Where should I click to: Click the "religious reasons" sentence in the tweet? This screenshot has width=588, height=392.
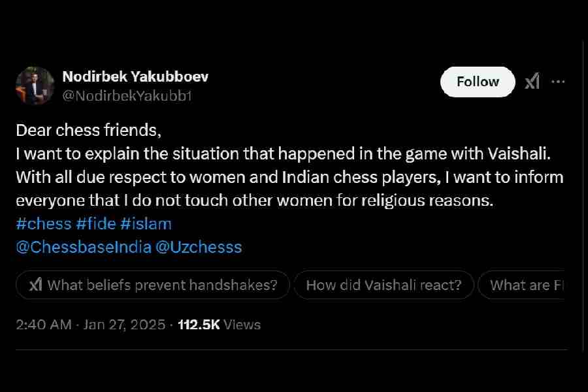253,201
